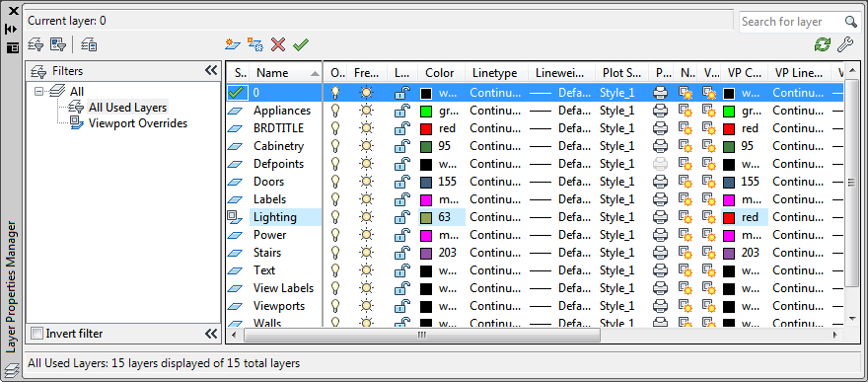Image resolution: width=868 pixels, height=382 pixels.
Task: Collapse filters pane with top double chevron
Action: 211,70
